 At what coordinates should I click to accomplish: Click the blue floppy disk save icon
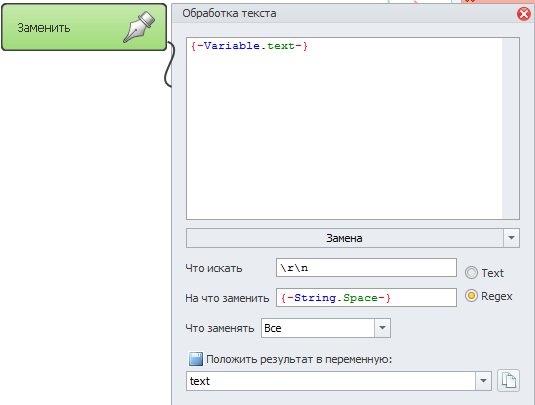[x=196, y=359]
